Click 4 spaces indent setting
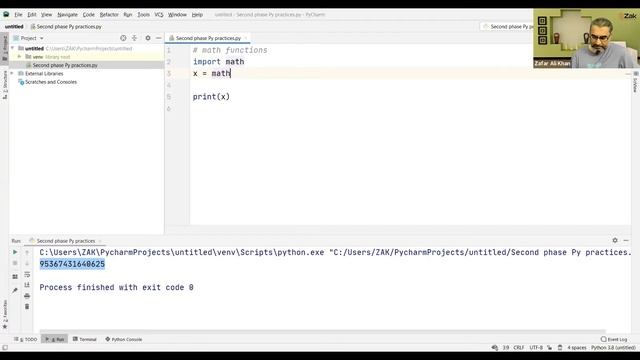 577,348
